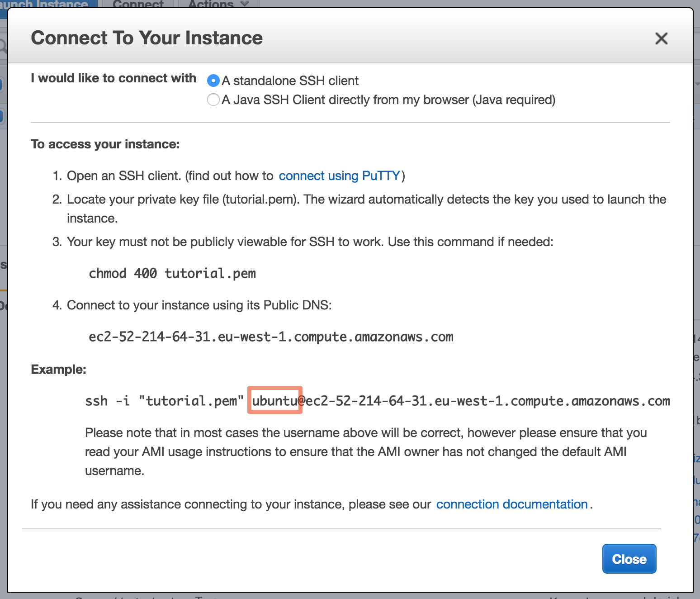
Task: Click the Connect button in the background toolbar
Action: pos(138,4)
